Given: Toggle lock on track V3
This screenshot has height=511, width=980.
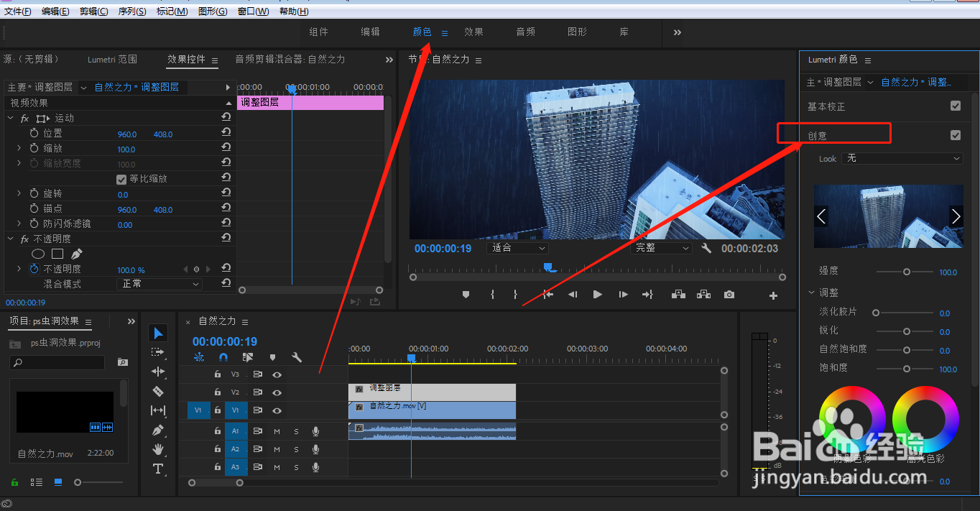Looking at the screenshot, I should coord(218,374).
